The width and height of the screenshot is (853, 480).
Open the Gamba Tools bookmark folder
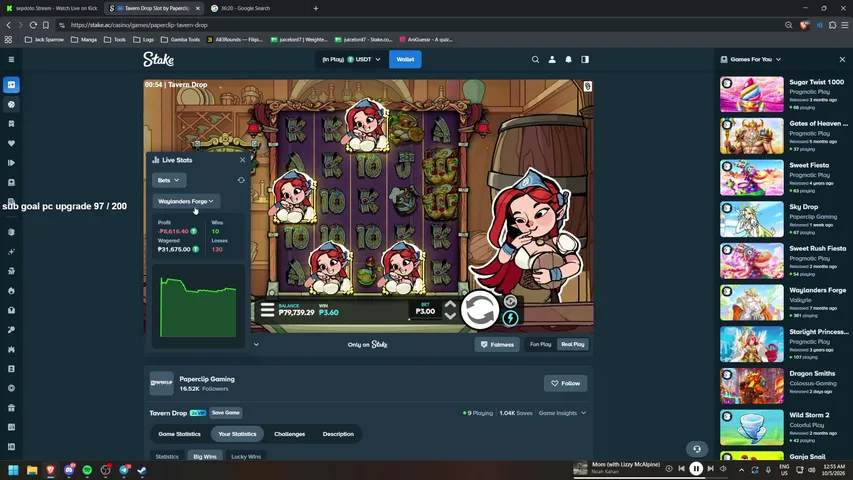181,40
